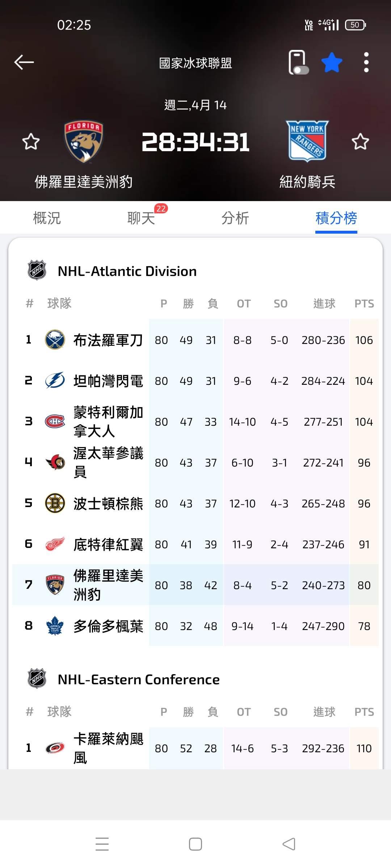This screenshot has width=391, height=868.
Task: Select Buffalo Sabres row logo
Action: [x=55, y=340]
